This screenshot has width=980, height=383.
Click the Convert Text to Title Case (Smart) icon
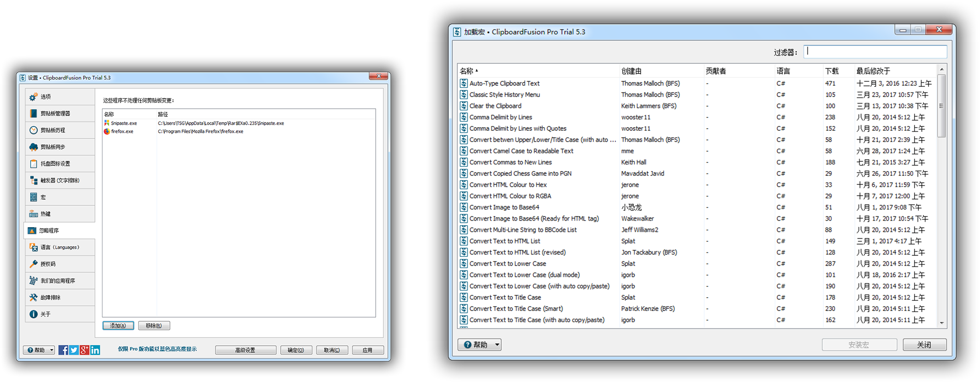pyautogui.click(x=463, y=308)
